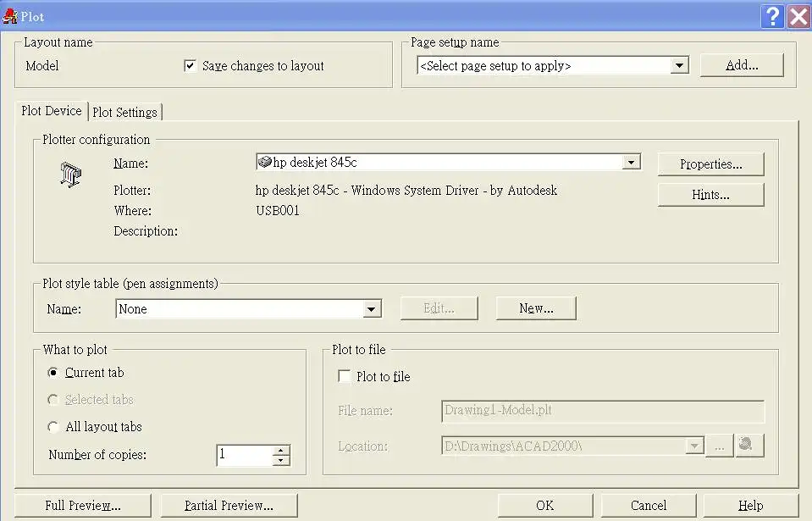Click the Partial Preview... button

click(x=229, y=506)
